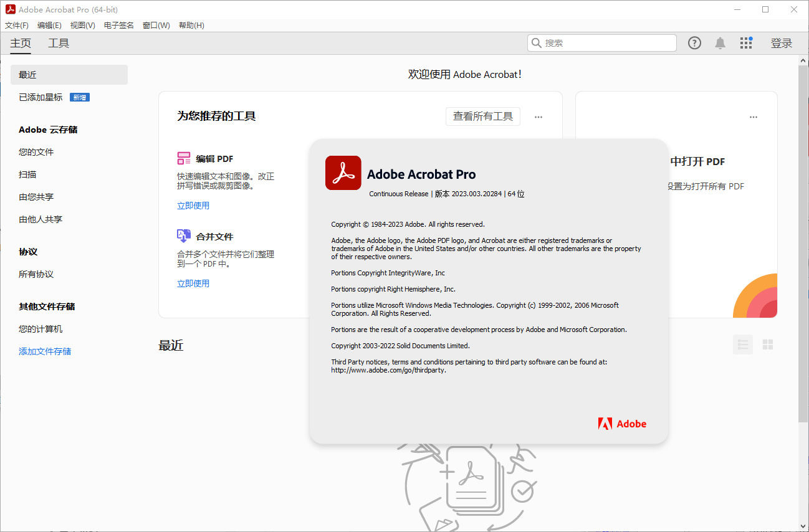This screenshot has height=532, width=809.
Task: Click the vertical scrollbar on the right
Action: (803, 243)
